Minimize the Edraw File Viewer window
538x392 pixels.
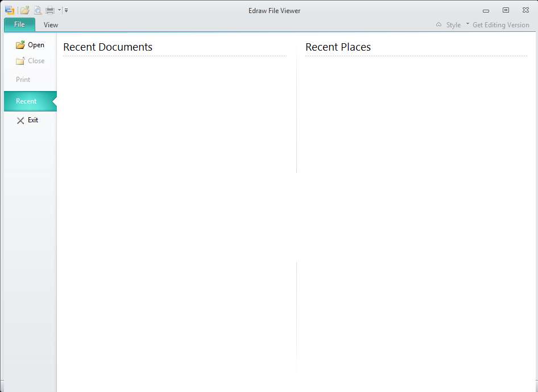pos(486,11)
